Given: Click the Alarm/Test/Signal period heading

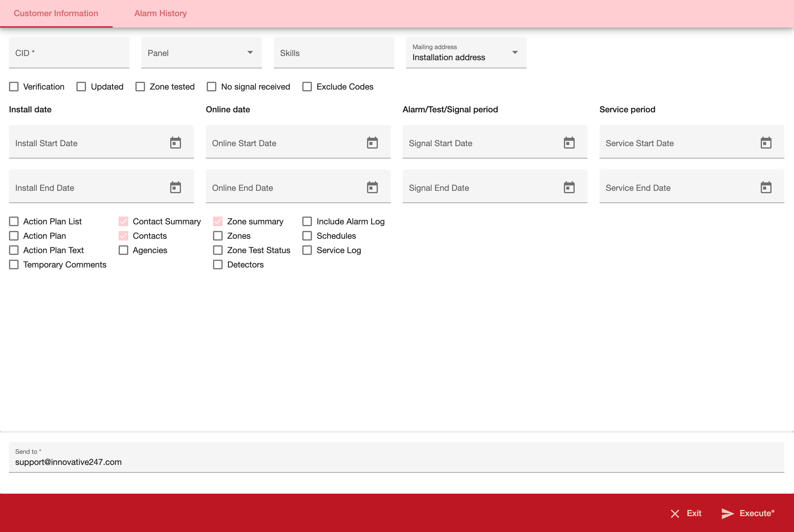Looking at the screenshot, I should click(x=450, y=110).
